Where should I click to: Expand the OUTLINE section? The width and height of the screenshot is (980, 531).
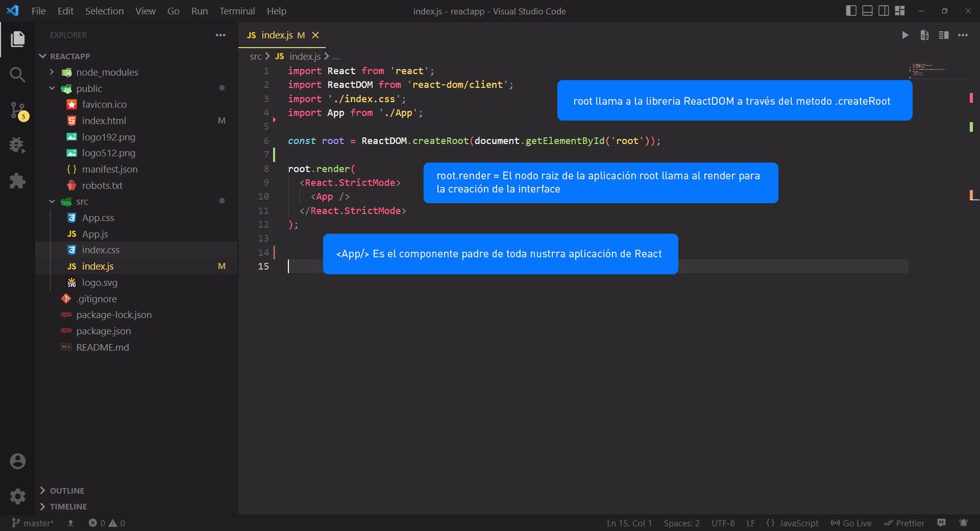tap(137, 491)
